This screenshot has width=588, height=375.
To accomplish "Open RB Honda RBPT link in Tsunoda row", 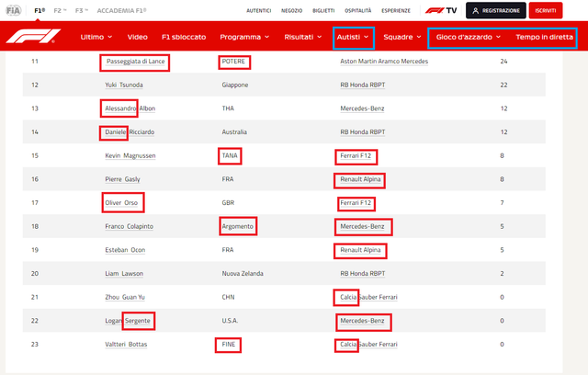I will pos(363,85).
